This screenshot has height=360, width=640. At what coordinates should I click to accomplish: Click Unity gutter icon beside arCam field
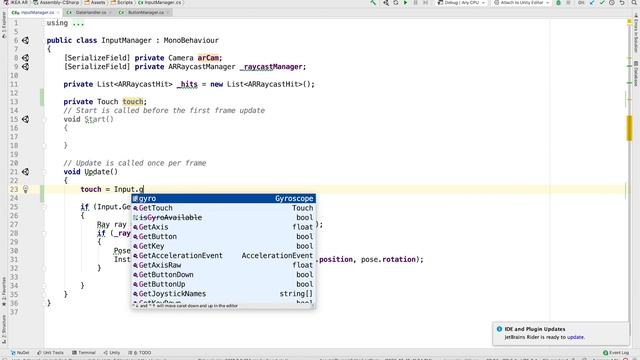[25, 58]
